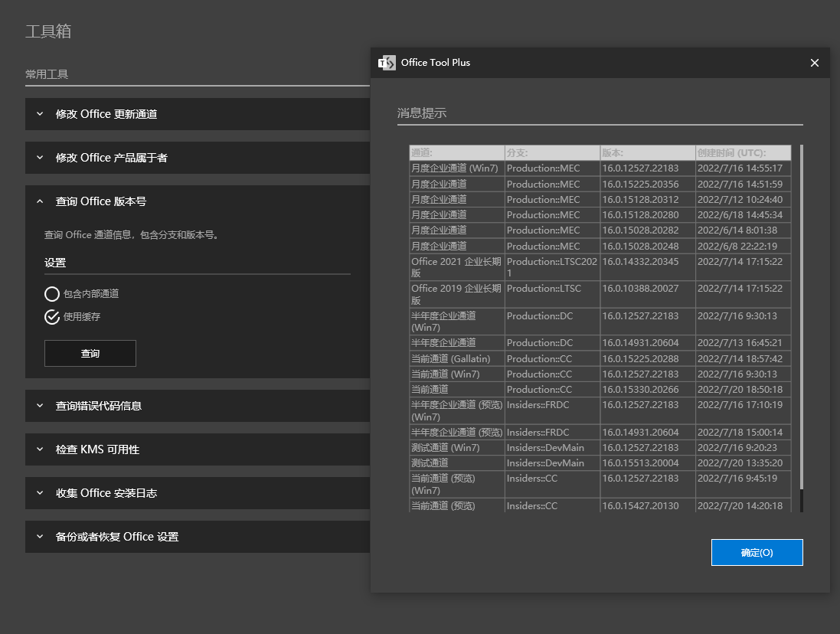Click version 16.0.15028.20282 cell
Screen dimensions: 840x634
click(x=648, y=230)
